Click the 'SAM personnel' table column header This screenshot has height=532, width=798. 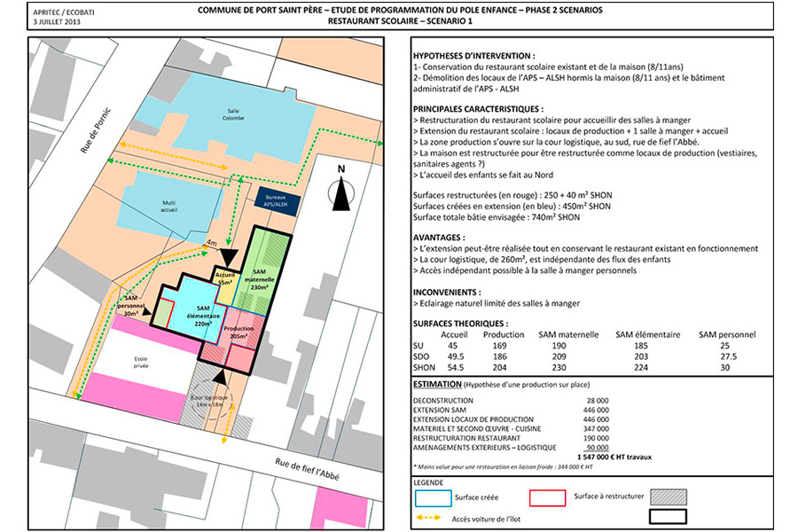pos(727,334)
